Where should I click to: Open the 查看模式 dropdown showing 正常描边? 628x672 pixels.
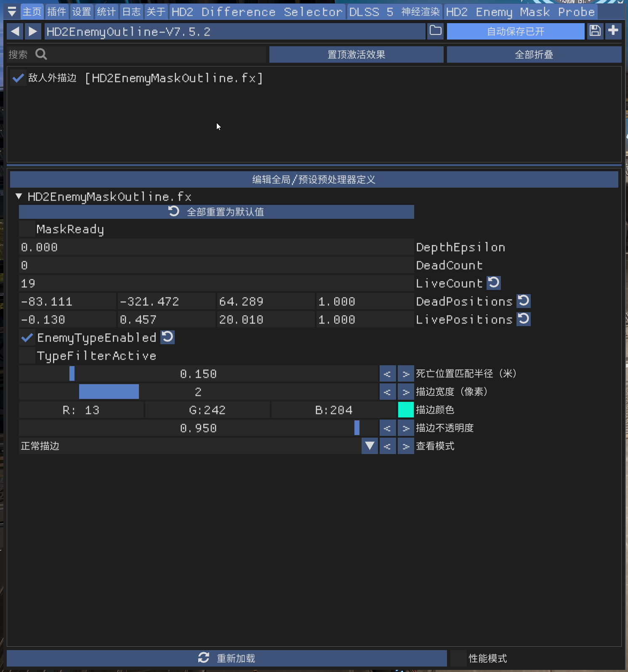(198, 446)
